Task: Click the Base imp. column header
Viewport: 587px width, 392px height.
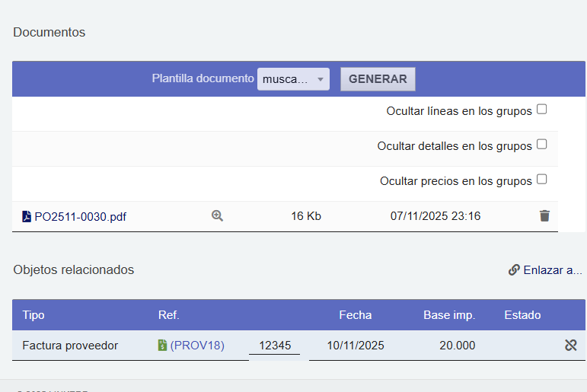Action: 449,315
